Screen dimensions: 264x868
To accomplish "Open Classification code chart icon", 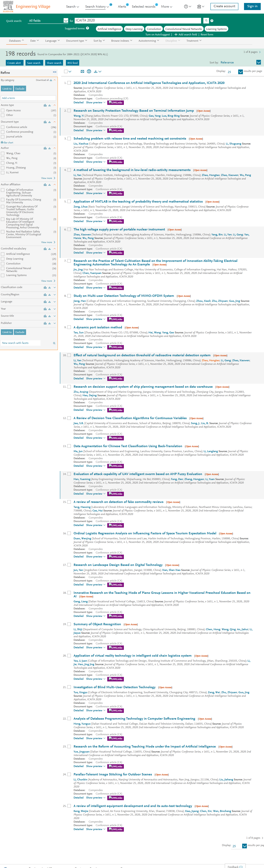I will pos(45,287).
